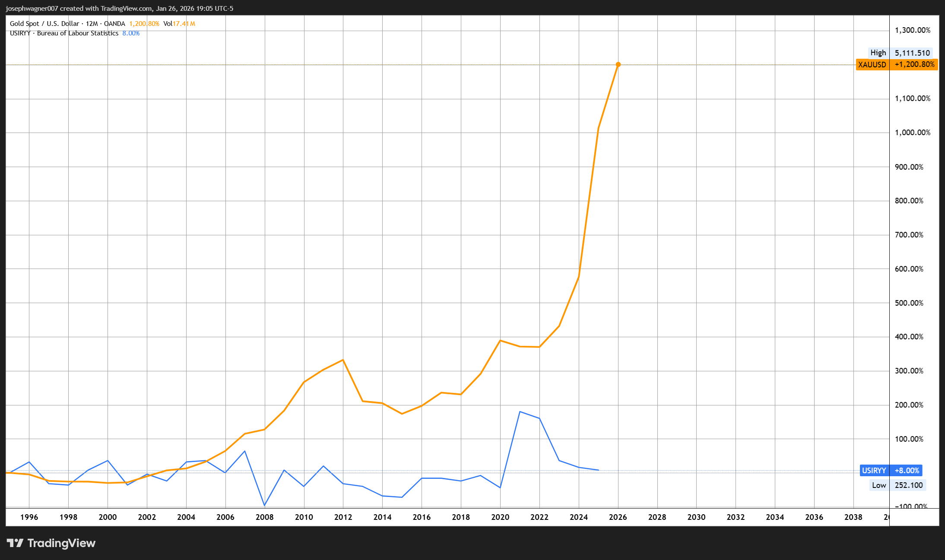Click the josephwagner007 TradingView.com header text

coord(119,8)
